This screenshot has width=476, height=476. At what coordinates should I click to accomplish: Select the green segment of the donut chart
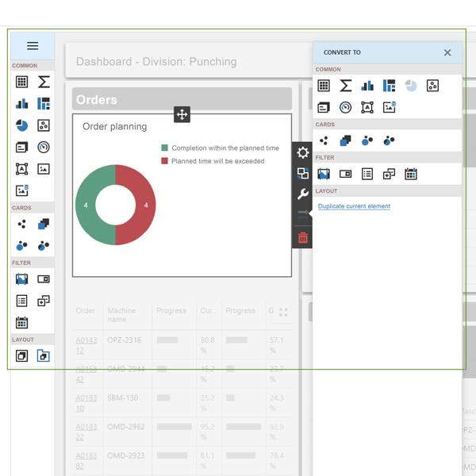pos(86,205)
